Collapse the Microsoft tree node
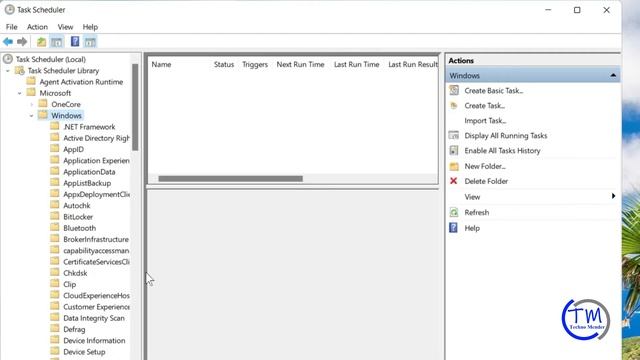This screenshot has height=360, width=640. [x=20, y=93]
